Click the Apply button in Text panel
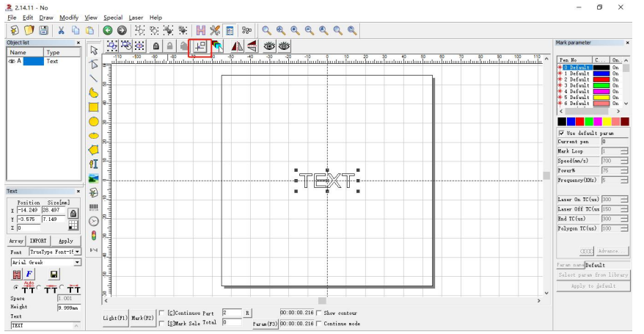 pyautogui.click(x=66, y=241)
